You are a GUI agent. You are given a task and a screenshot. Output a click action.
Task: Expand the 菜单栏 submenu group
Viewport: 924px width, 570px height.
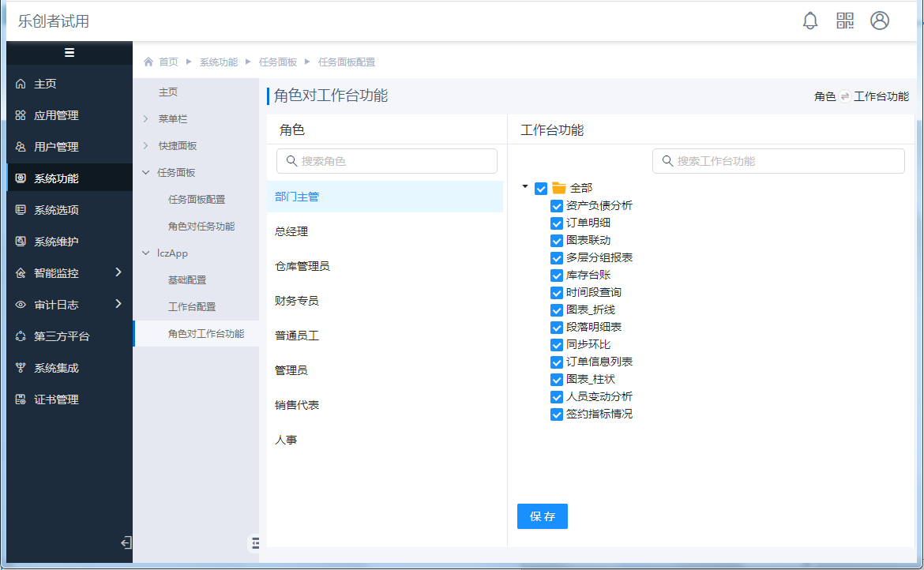tap(145, 119)
